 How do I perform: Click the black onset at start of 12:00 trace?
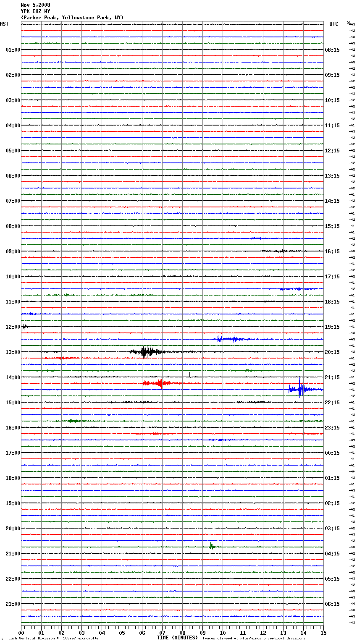point(24,327)
